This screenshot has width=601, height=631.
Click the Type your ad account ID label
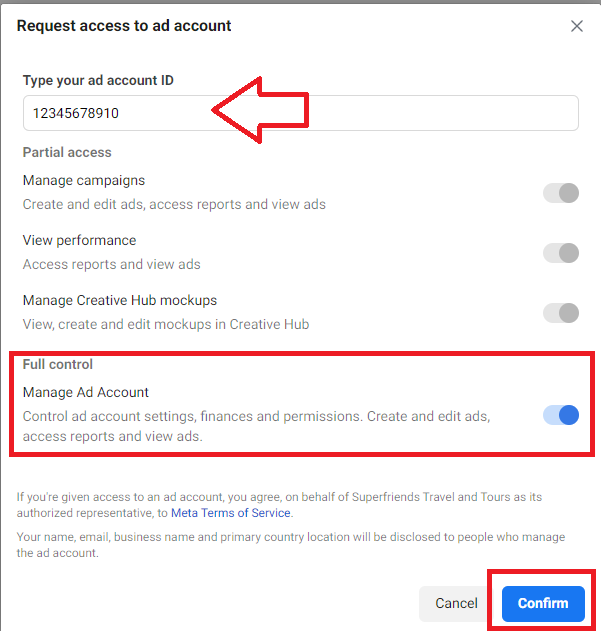pos(98,80)
